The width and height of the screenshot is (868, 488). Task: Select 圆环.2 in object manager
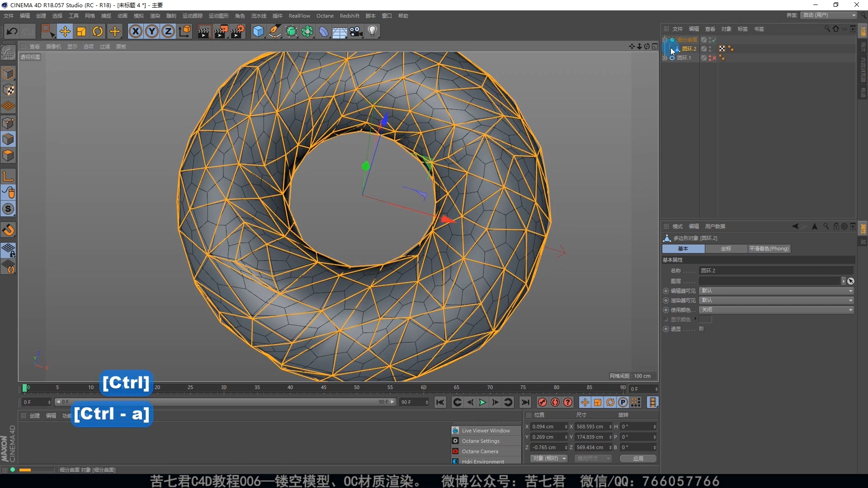[689, 49]
